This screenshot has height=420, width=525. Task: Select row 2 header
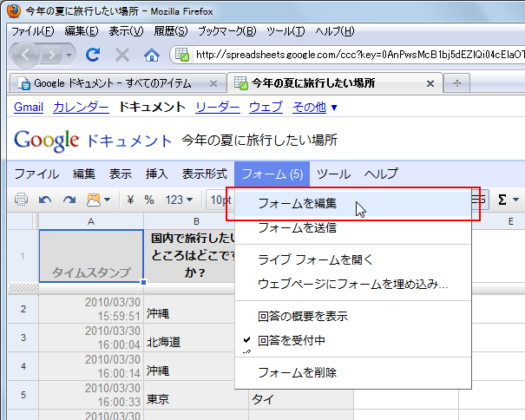pyautogui.click(x=23, y=309)
